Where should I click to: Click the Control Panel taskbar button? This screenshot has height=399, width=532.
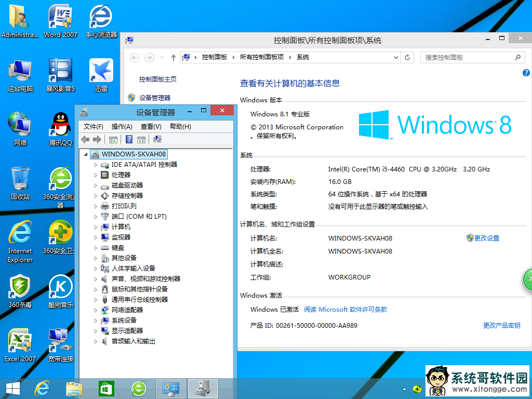[x=171, y=389]
